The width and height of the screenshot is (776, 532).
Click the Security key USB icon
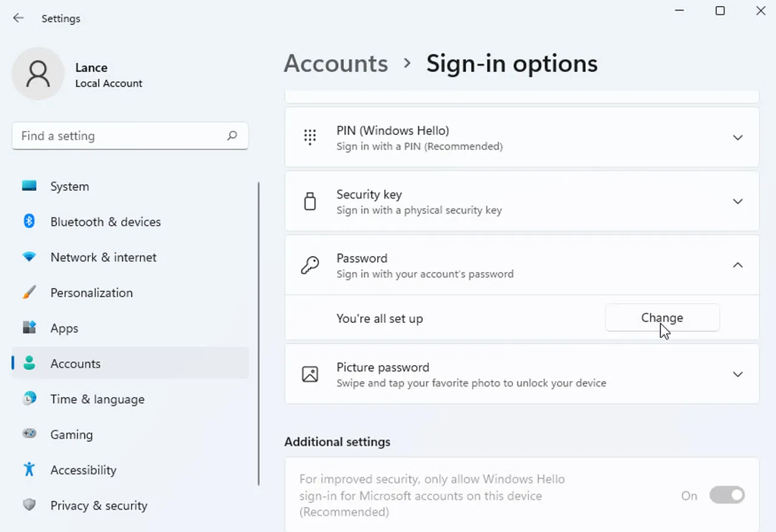point(310,202)
